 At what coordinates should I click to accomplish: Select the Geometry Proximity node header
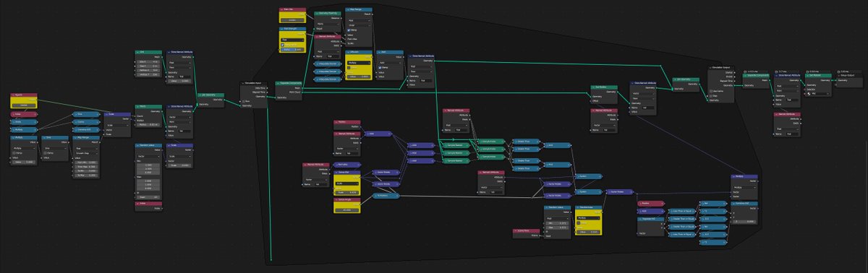pyautogui.click(x=328, y=13)
